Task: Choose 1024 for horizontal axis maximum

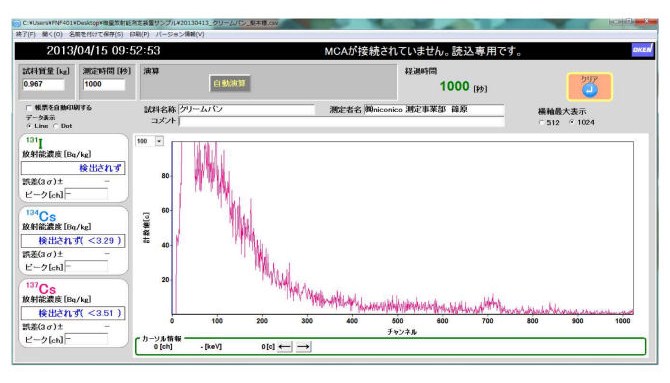Action: [x=572, y=122]
